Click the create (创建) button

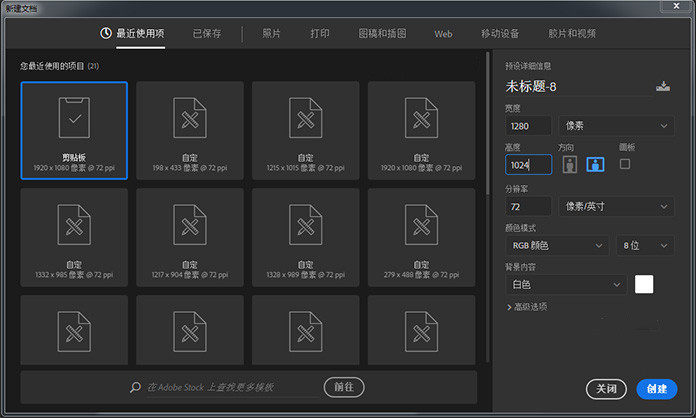tap(656, 389)
